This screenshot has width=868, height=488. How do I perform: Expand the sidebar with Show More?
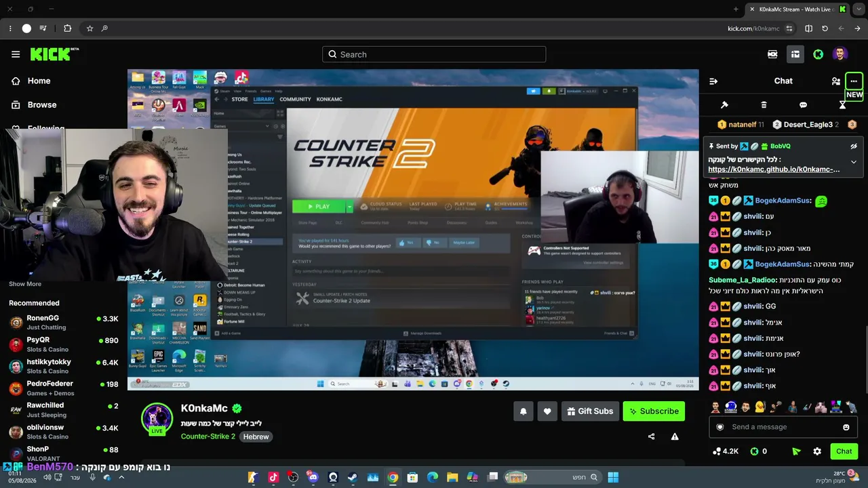pos(25,284)
